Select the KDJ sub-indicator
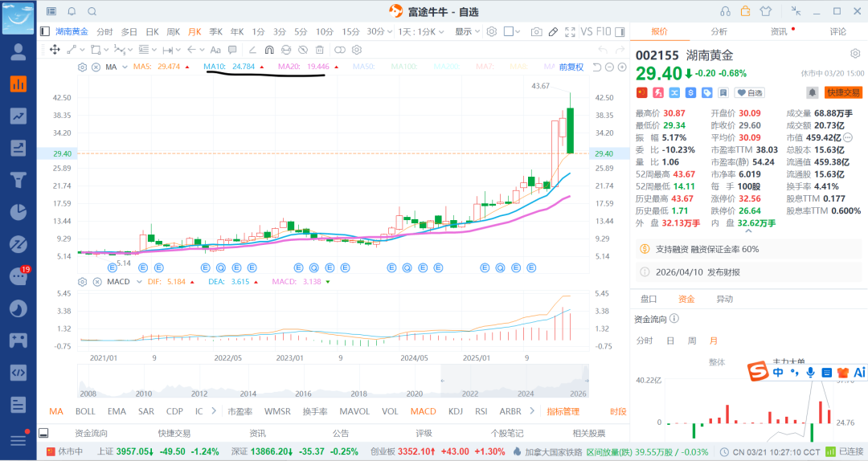Screen dimensions: 868x461 pyautogui.click(x=456, y=411)
